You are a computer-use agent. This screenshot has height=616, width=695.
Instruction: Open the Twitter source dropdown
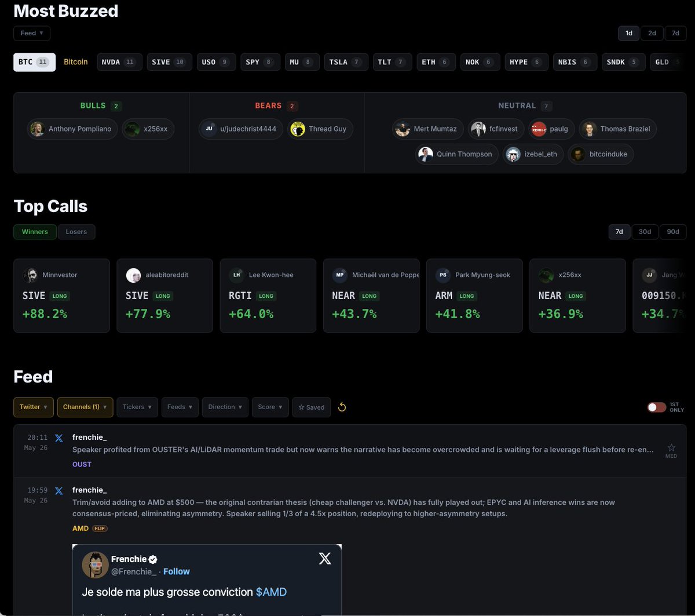[34, 407]
